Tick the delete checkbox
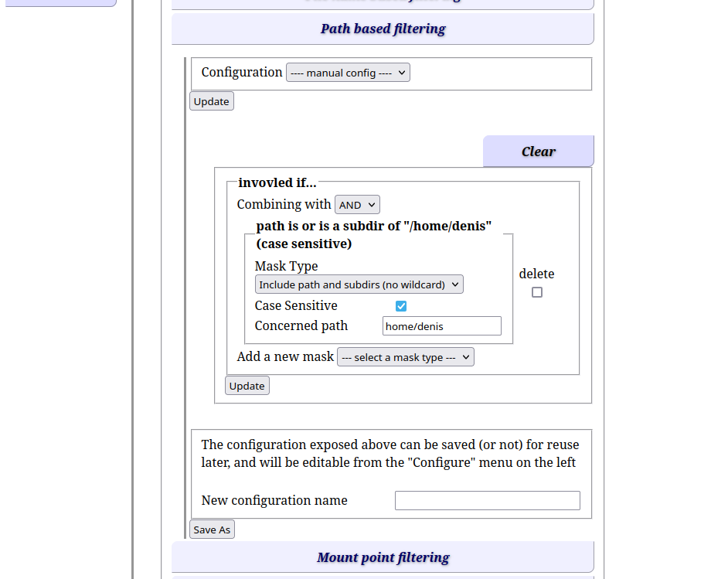The width and height of the screenshot is (728, 579). coord(536,292)
